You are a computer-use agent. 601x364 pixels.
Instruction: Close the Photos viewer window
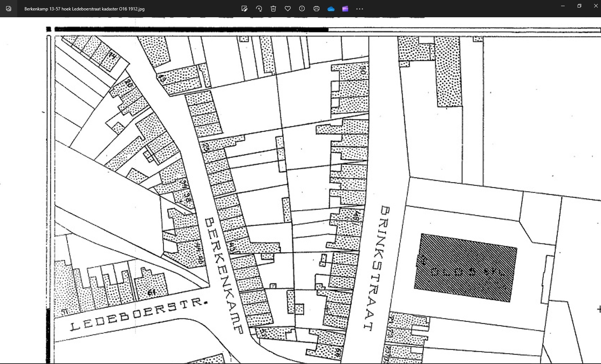596,6
